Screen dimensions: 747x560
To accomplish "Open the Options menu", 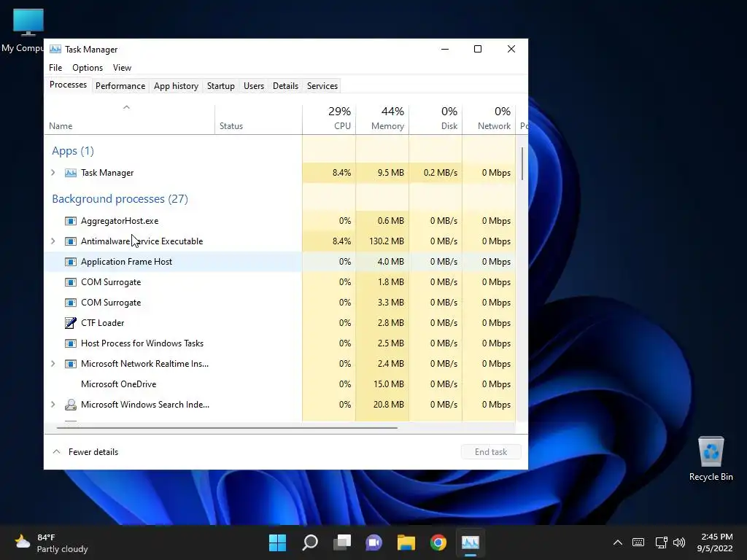I will tap(88, 68).
